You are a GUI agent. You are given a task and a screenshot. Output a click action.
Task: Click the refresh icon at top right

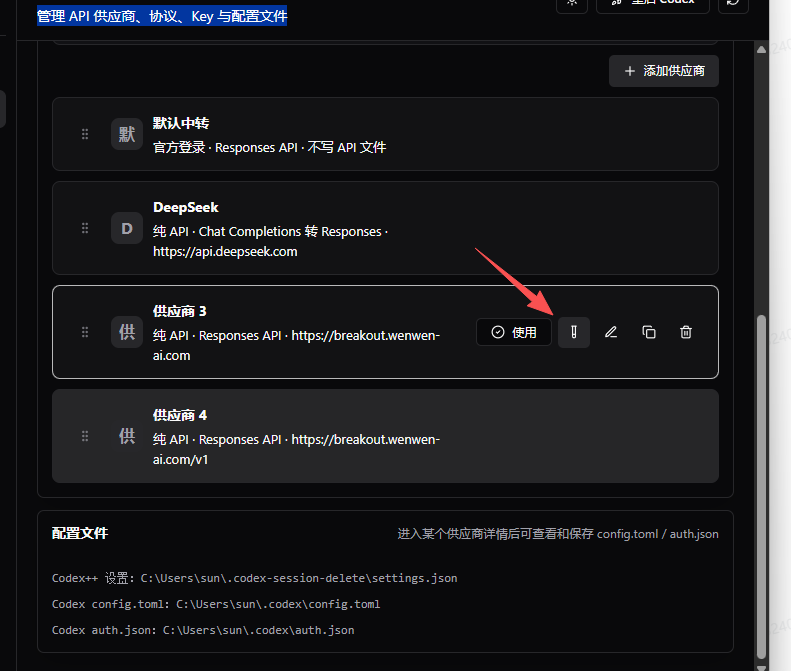click(x=733, y=3)
